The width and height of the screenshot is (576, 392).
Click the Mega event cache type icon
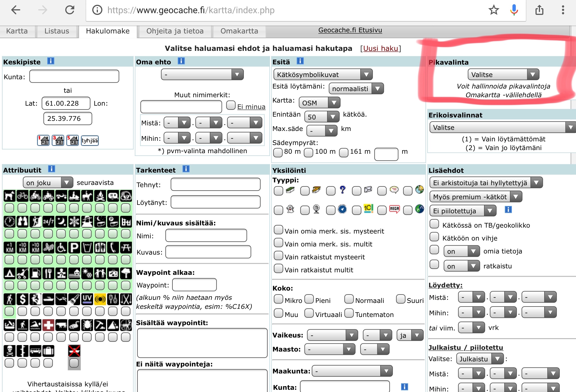click(394, 209)
